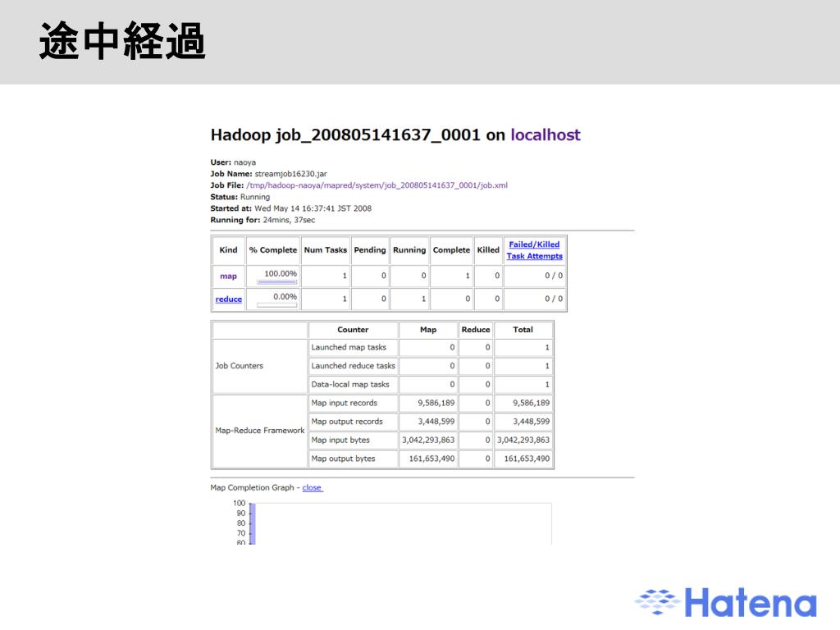Click the user name naoya
The height and width of the screenshot is (630, 840).
[244, 162]
